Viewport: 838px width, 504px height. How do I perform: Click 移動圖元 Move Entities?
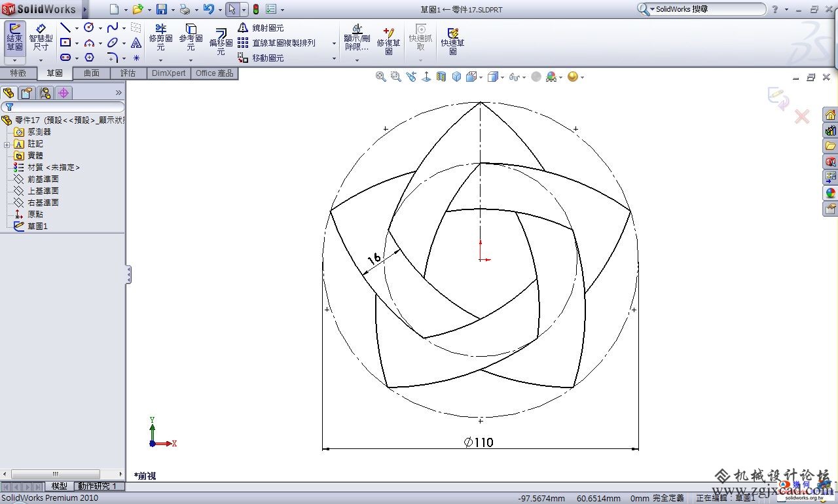(x=261, y=58)
